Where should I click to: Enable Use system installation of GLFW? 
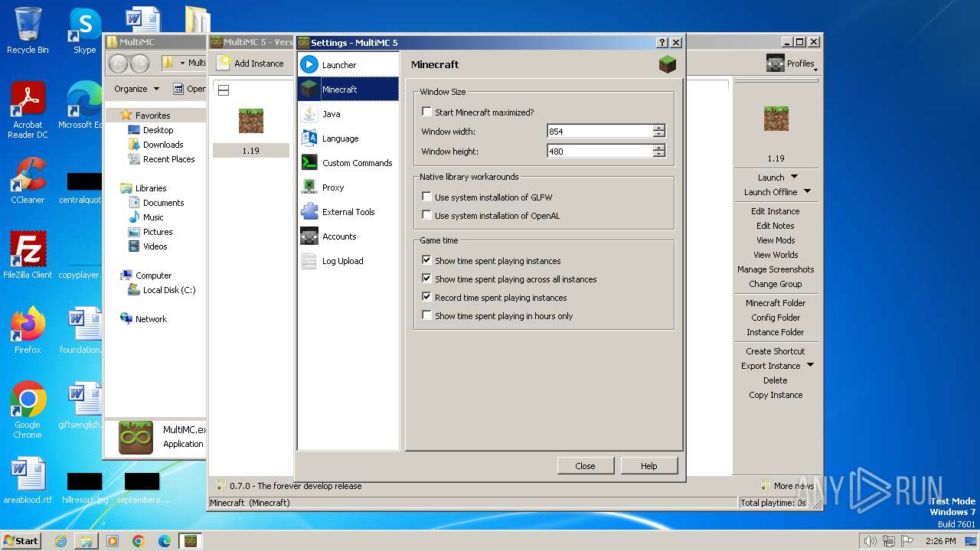pos(426,197)
